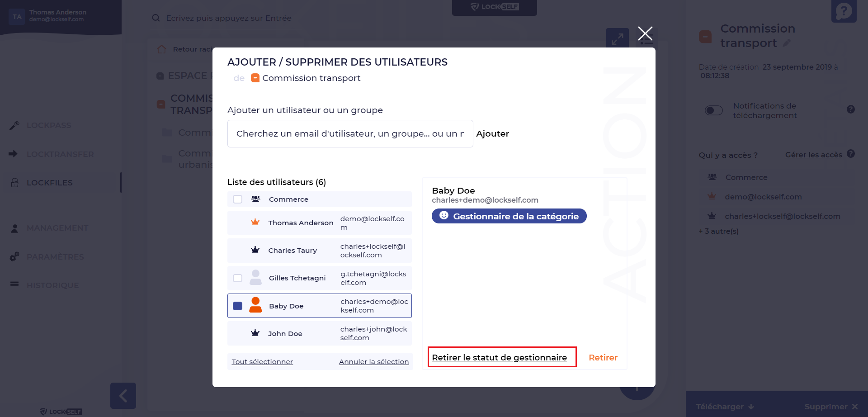Click the search magnifier icon
Image resolution: width=868 pixels, height=417 pixels.
(x=156, y=18)
